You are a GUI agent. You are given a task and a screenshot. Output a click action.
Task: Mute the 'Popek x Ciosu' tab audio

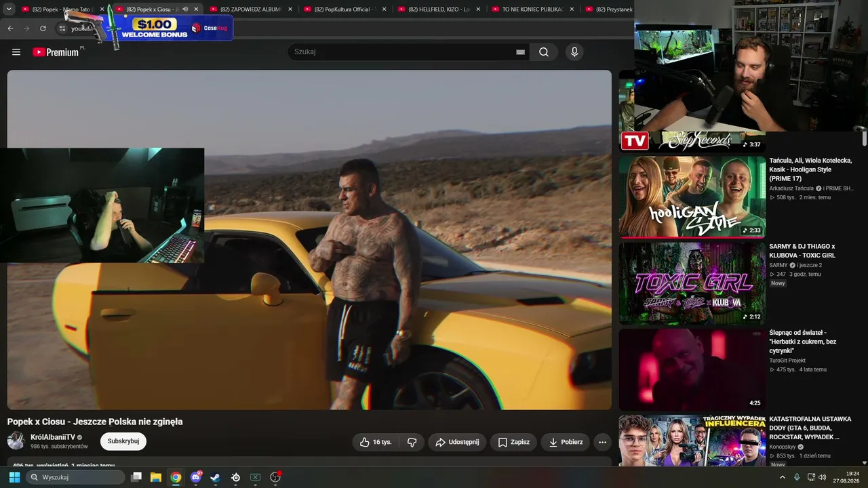[185, 9]
